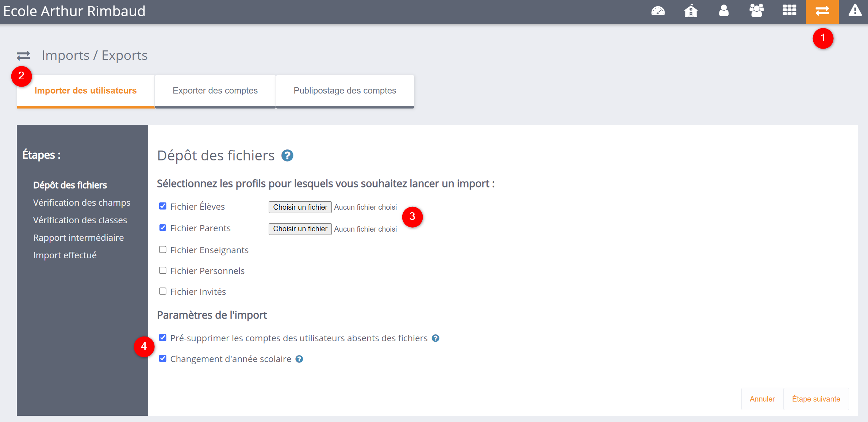Image resolution: width=868 pixels, height=422 pixels.
Task: Open help for Dépôt des fichiers
Action: click(x=287, y=156)
